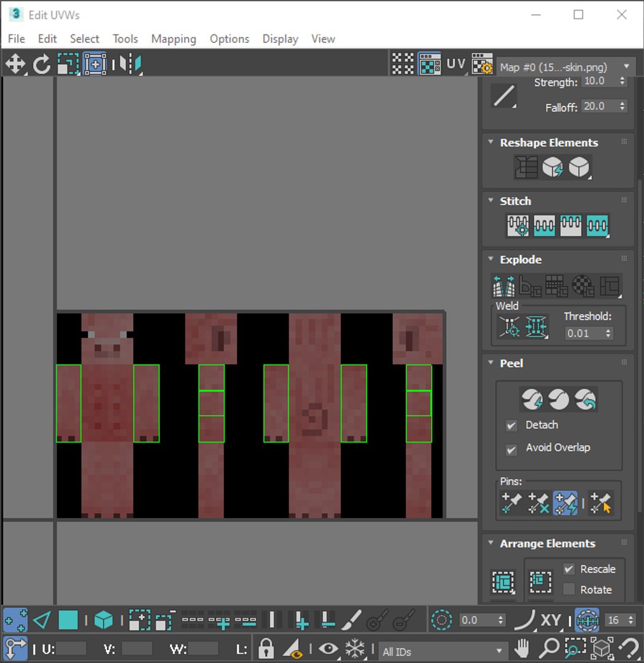Click the Relax custom cube icon

[x=578, y=168]
